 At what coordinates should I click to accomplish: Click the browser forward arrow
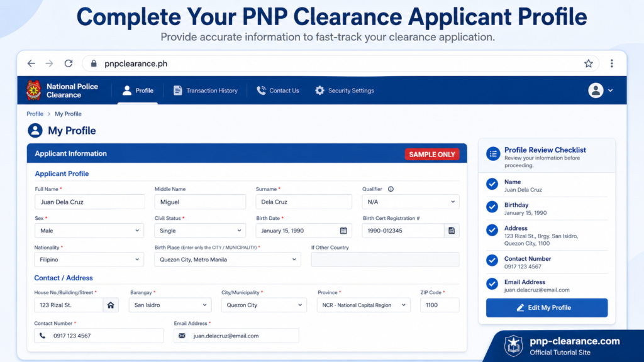pyautogui.click(x=49, y=63)
